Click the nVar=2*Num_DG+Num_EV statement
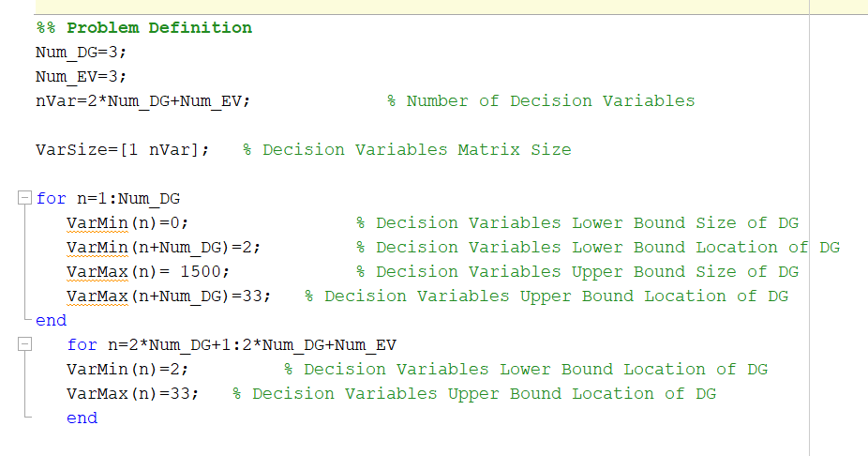868x456 pixels. pyautogui.click(x=142, y=100)
